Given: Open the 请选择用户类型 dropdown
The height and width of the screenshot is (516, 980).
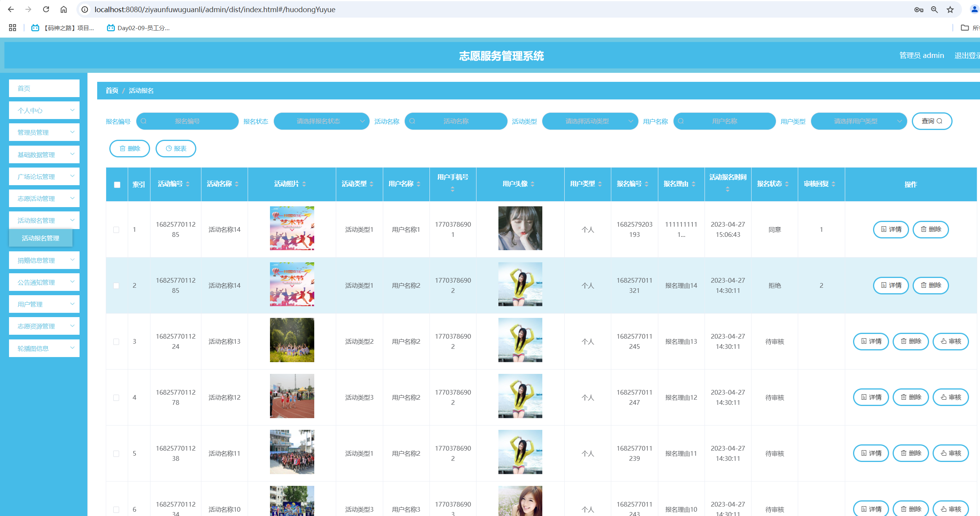Looking at the screenshot, I should (859, 121).
